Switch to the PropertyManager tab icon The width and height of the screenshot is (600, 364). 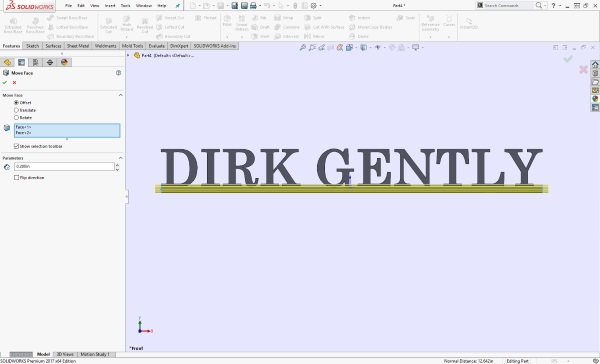21,62
